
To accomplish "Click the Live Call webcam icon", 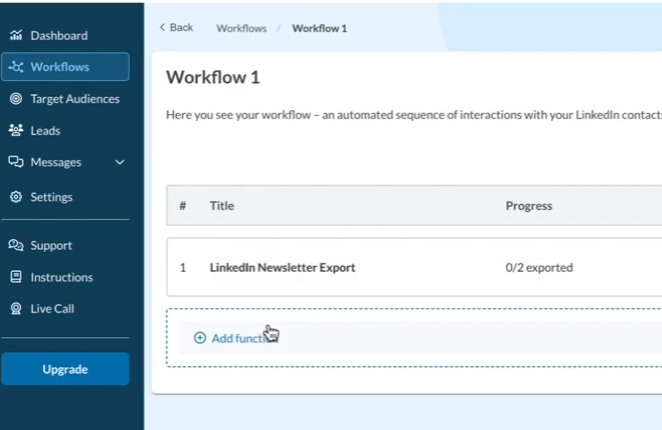I will [x=16, y=309].
